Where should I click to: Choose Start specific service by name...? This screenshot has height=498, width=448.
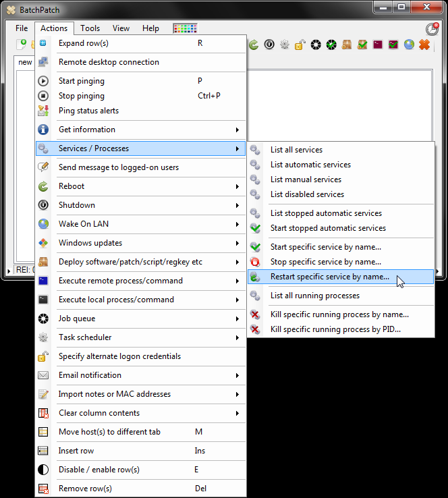coord(341,247)
